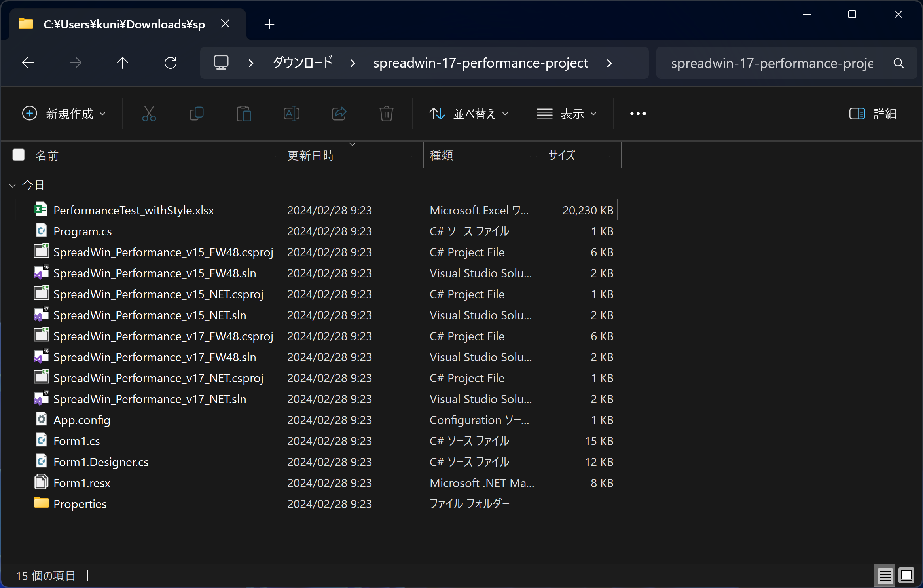Open the 表示 view dropdown
923x588 pixels.
pos(567,114)
